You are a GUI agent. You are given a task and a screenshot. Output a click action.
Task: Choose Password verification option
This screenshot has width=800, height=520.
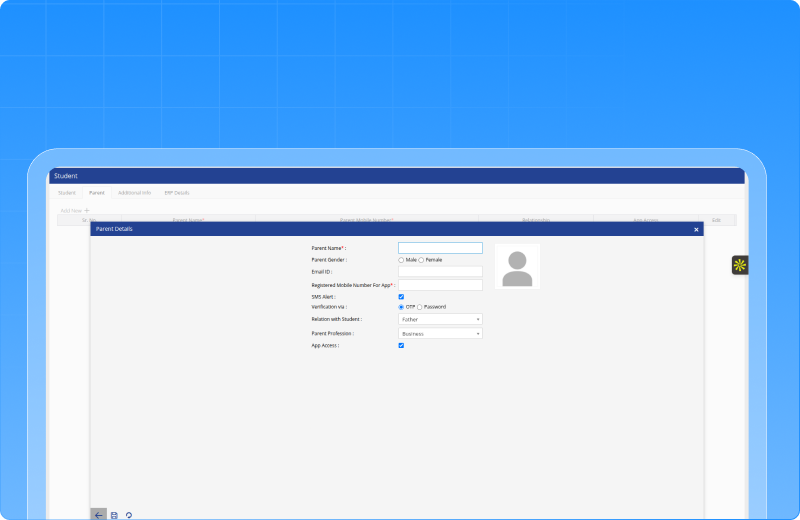[x=420, y=307]
